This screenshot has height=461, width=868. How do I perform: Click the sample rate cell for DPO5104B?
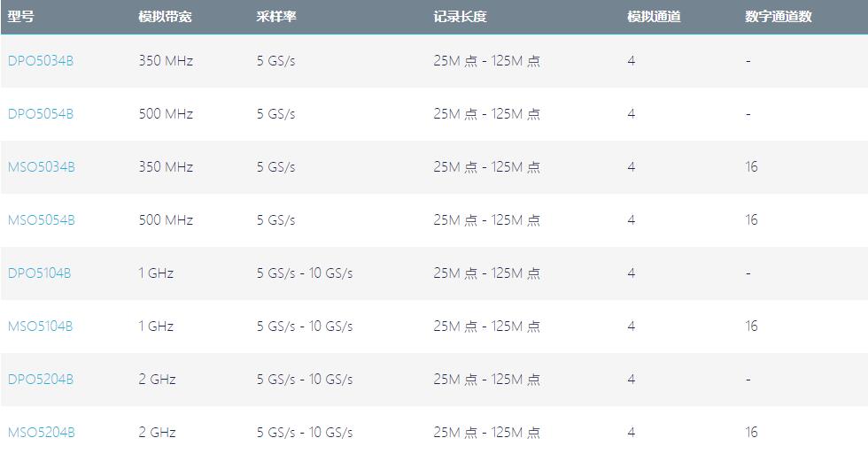305,273
